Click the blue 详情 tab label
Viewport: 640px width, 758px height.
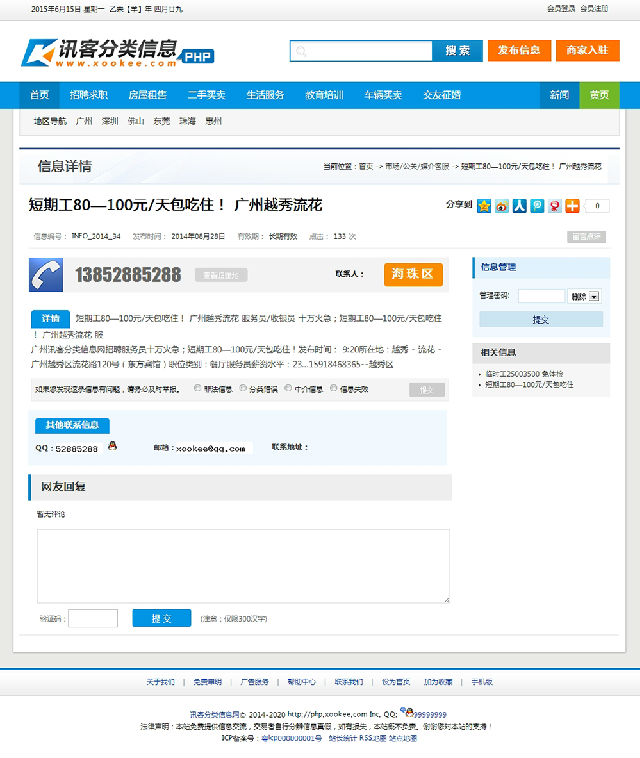tap(50, 319)
